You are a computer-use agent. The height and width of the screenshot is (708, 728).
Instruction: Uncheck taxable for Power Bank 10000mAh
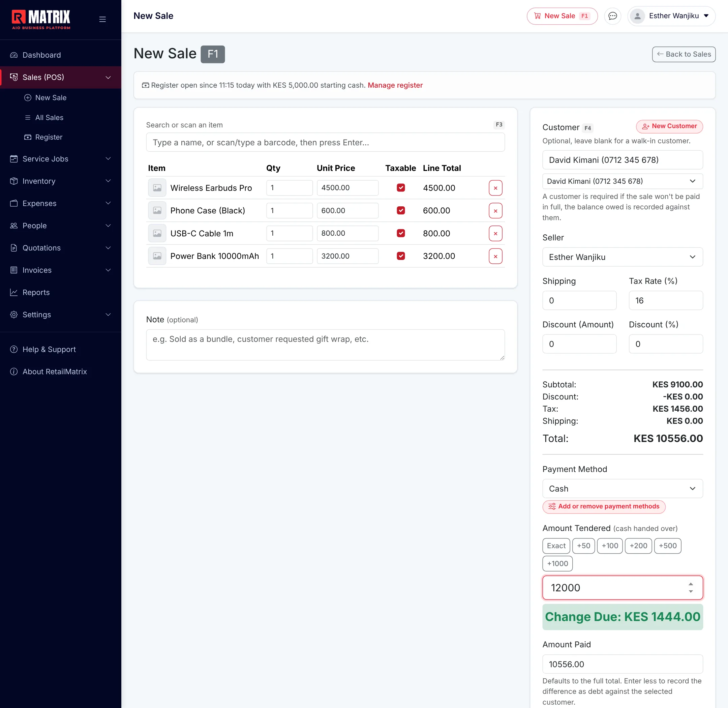(401, 256)
